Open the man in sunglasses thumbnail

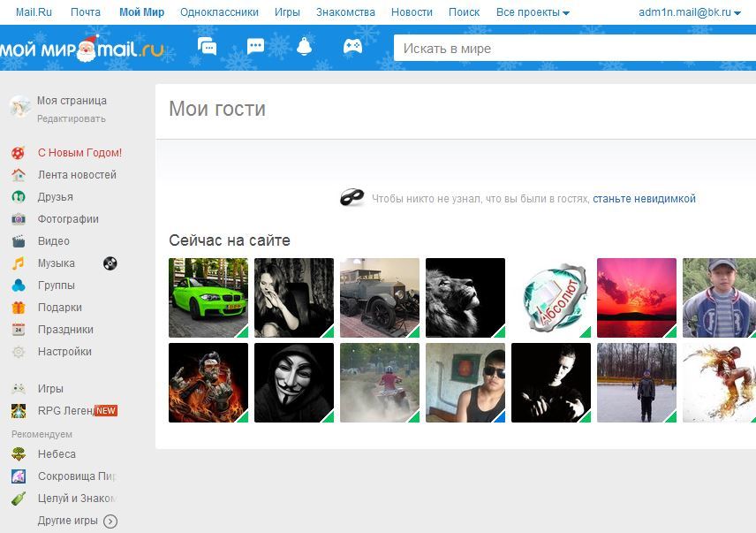465,383
